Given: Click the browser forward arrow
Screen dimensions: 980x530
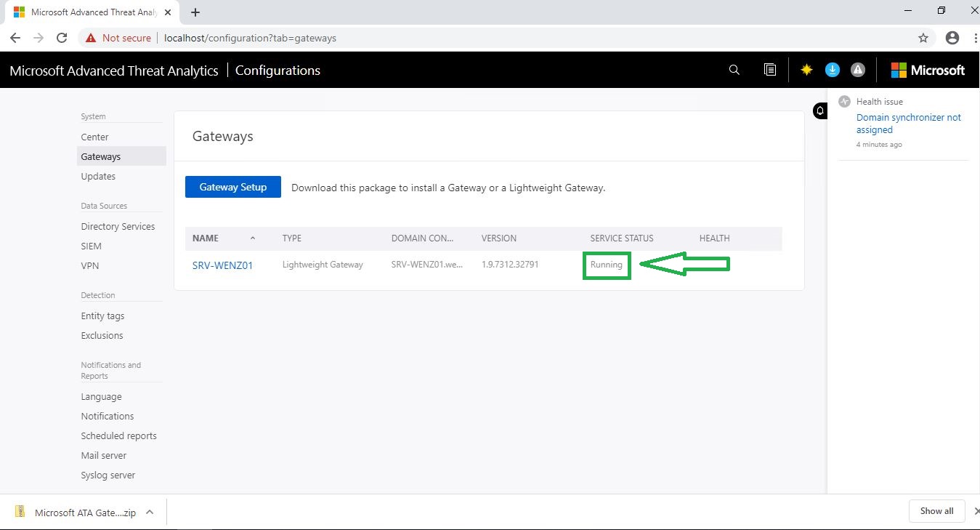Looking at the screenshot, I should pyautogui.click(x=39, y=38).
